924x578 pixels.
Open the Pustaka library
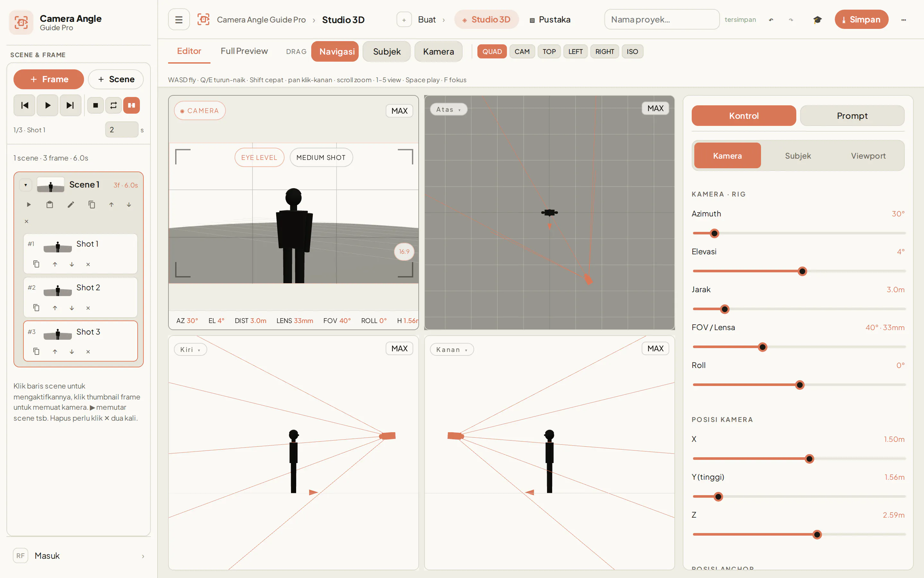(550, 20)
